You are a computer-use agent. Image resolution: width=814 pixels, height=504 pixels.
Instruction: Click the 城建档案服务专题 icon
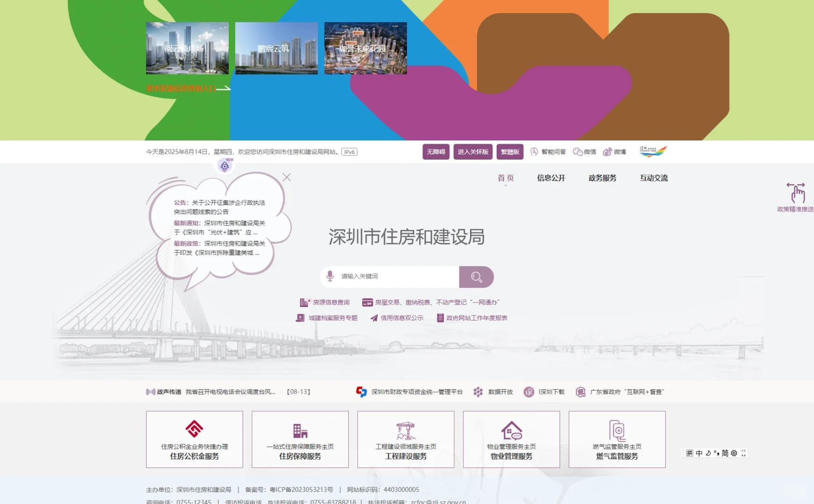click(x=300, y=318)
